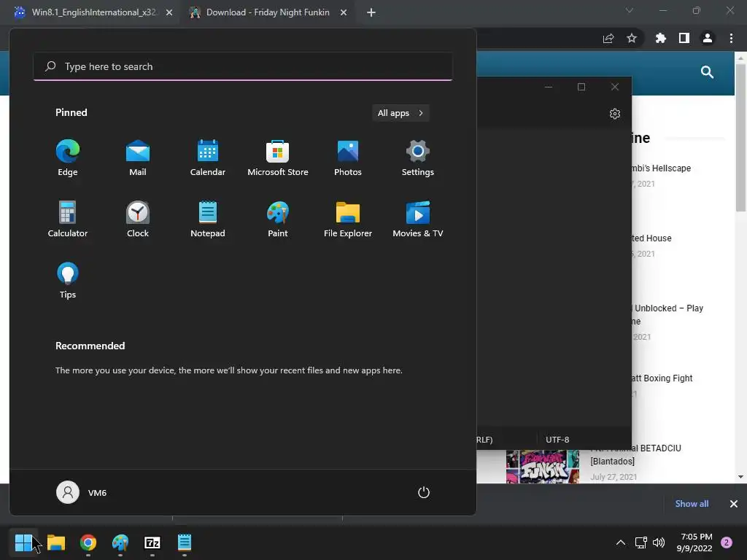Open the BETADCIU [Blantados] article link
The height and width of the screenshot is (560, 747).
[x=635, y=455]
